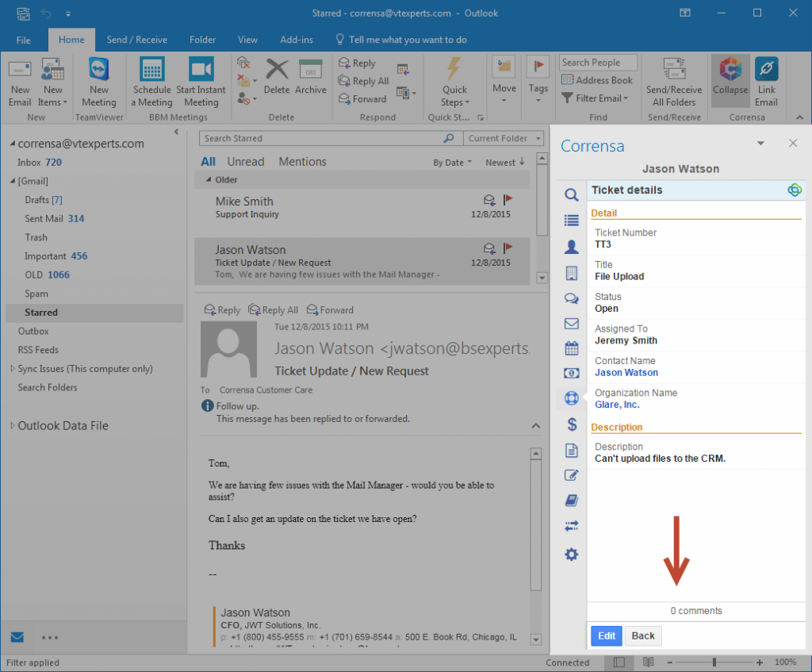
Task: Open Corrensa pane options dropdown arrow
Action: (760, 143)
